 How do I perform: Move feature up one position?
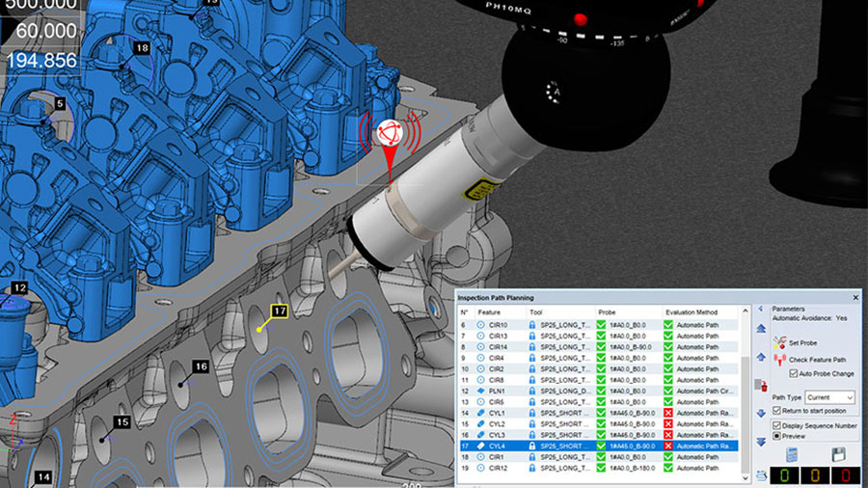coord(762,357)
